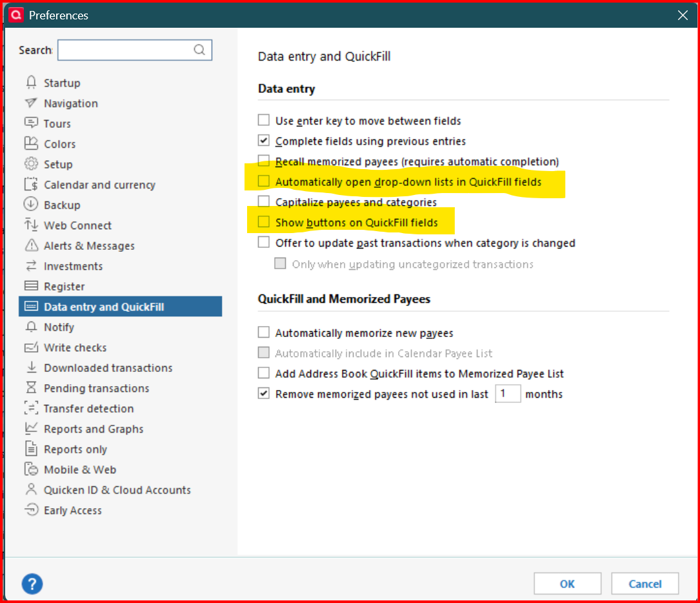This screenshot has width=700, height=603.
Task: Click the Early Access arrow icon
Action: click(31, 509)
